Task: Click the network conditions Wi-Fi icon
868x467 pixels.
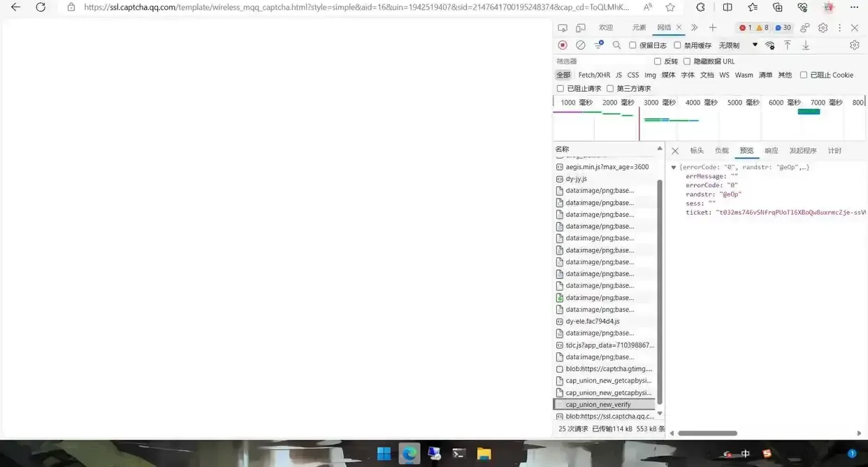Action: coord(769,45)
